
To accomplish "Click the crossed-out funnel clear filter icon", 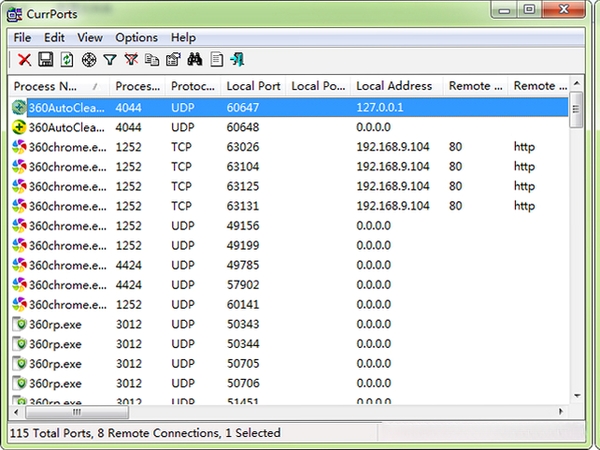I will point(131,60).
